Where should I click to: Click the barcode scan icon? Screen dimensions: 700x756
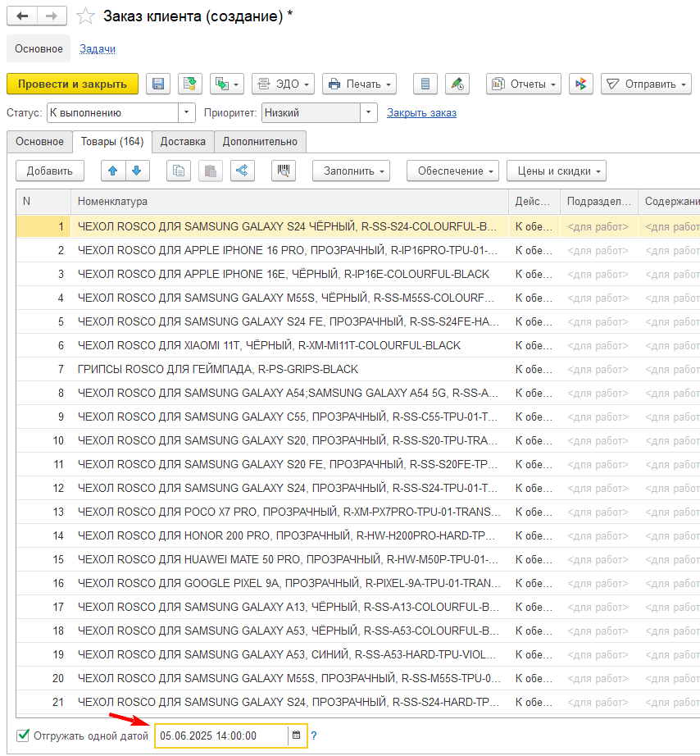click(284, 171)
